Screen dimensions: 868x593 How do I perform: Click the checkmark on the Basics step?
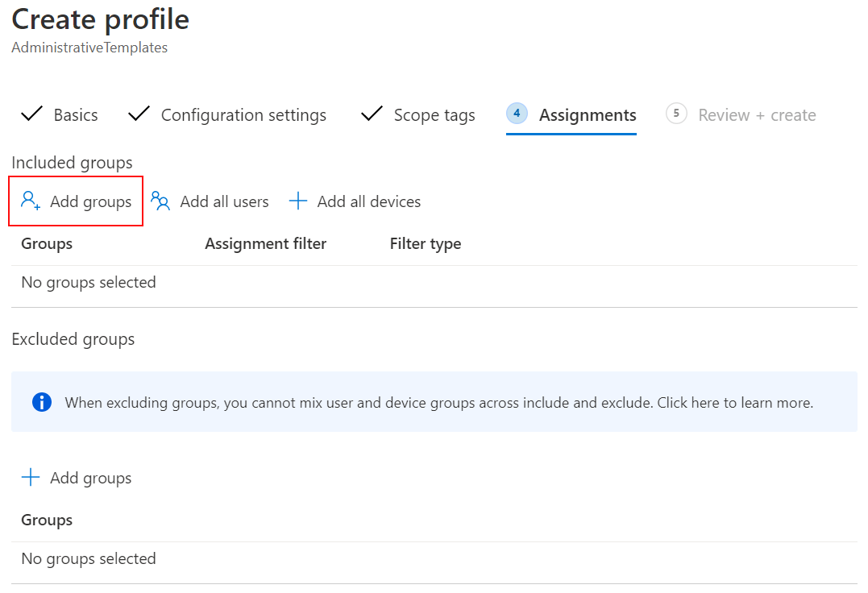[31, 114]
